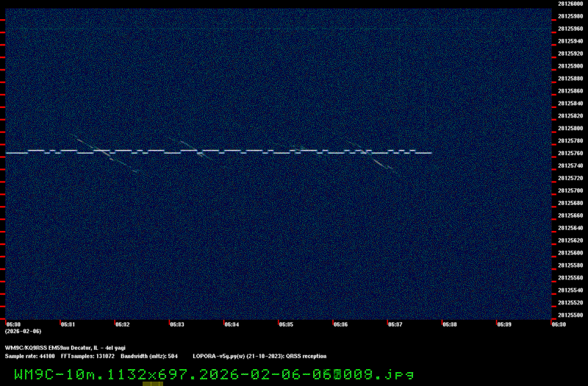Click the white QRSS signal trace line

click(x=220, y=151)
